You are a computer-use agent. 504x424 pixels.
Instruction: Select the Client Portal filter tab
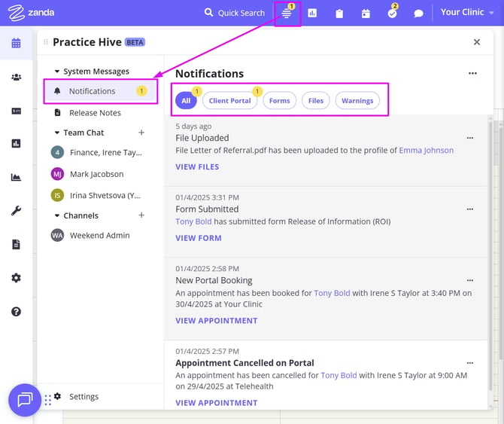click(229, 100)
